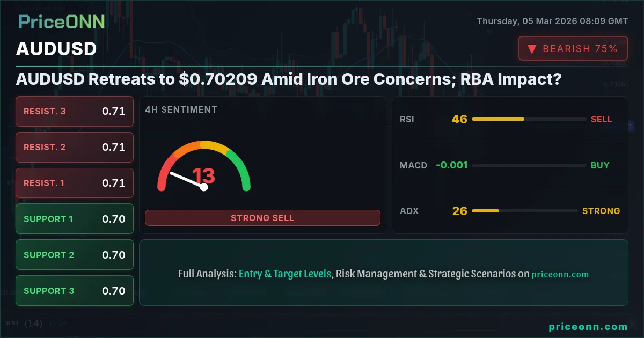Click the RSI progress bar

pyautogui.click(x=529, y=119)
